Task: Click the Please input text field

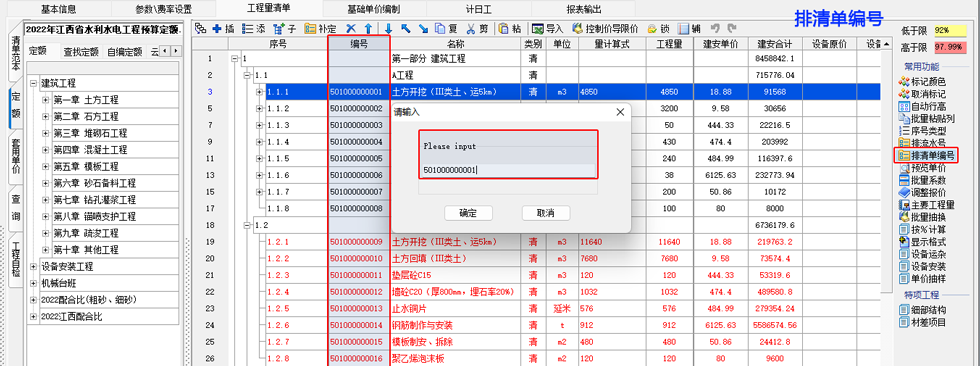Action: pyautogui.click(x=508, y=170)
